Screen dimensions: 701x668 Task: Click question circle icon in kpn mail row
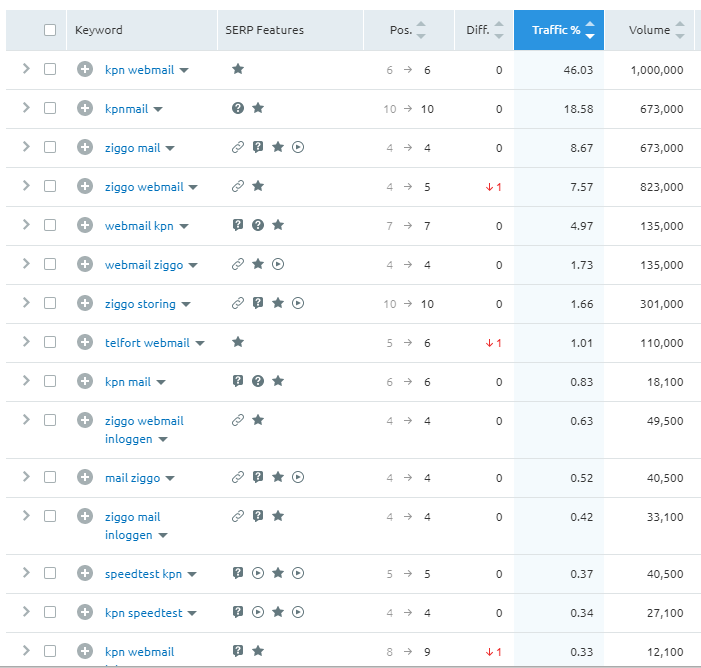pyautogui.click(x=258, y=381)
